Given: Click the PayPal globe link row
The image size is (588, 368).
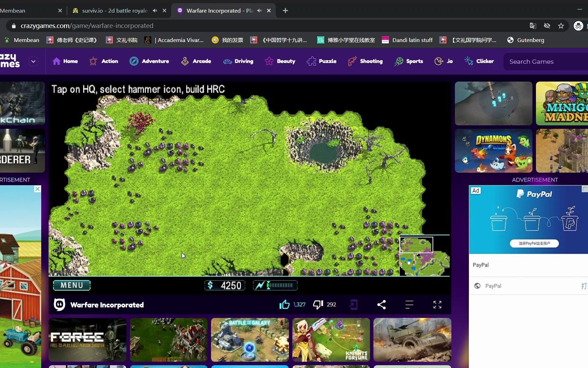Looking at the screenshot, I should pyautogui.click(x=528, y=286).
